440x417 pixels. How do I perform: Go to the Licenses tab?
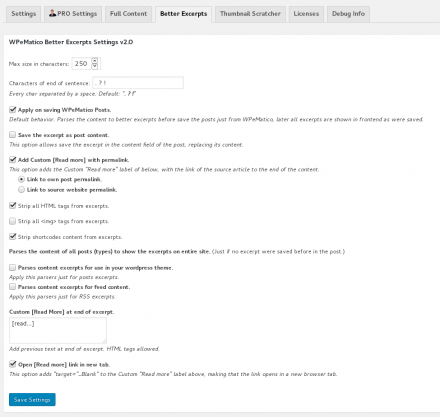(x=306, y=14)
